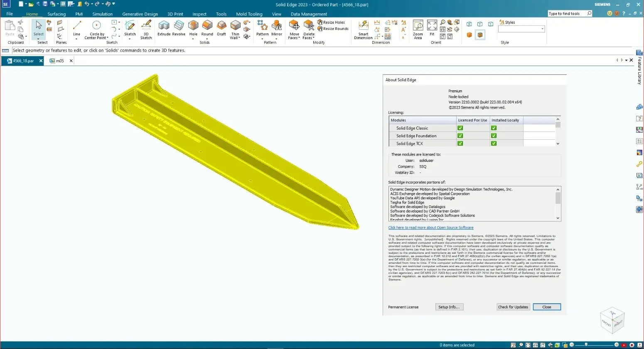Viewport: 644px width, 349px height.
Task: Expand the Select button dropdown arrow
Action: [x=38, y=39]
